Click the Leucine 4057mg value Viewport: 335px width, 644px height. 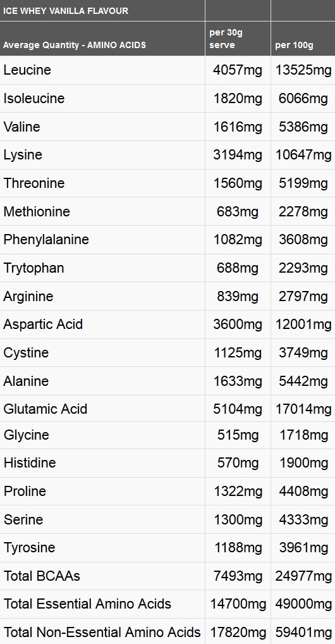237,70
